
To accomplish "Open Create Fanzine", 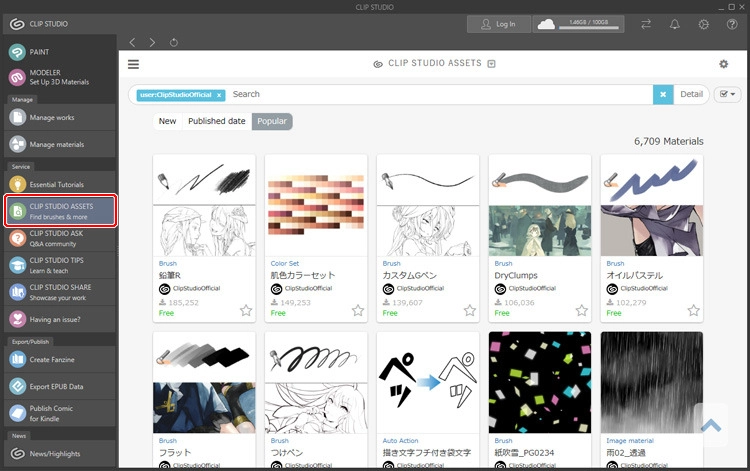I will point(59,359).
